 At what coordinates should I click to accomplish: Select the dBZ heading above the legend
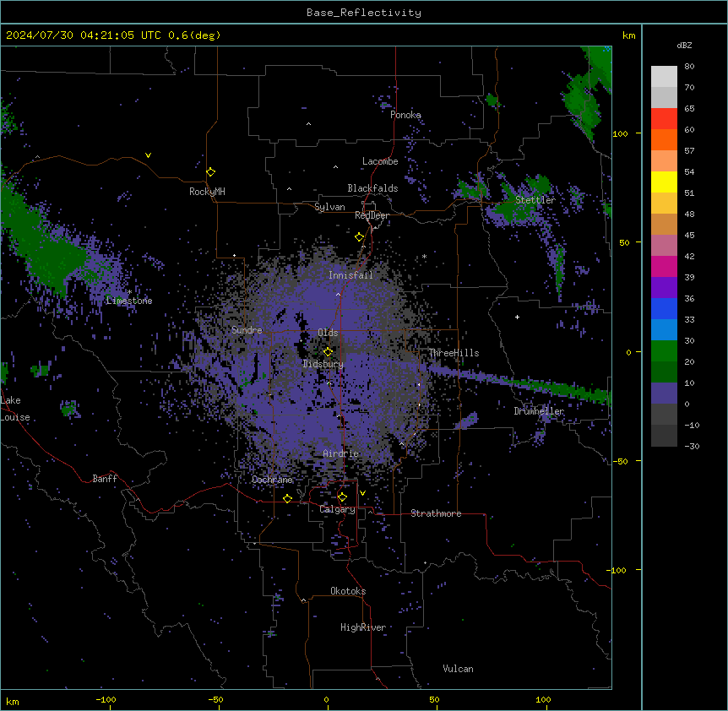pos(684,45)
